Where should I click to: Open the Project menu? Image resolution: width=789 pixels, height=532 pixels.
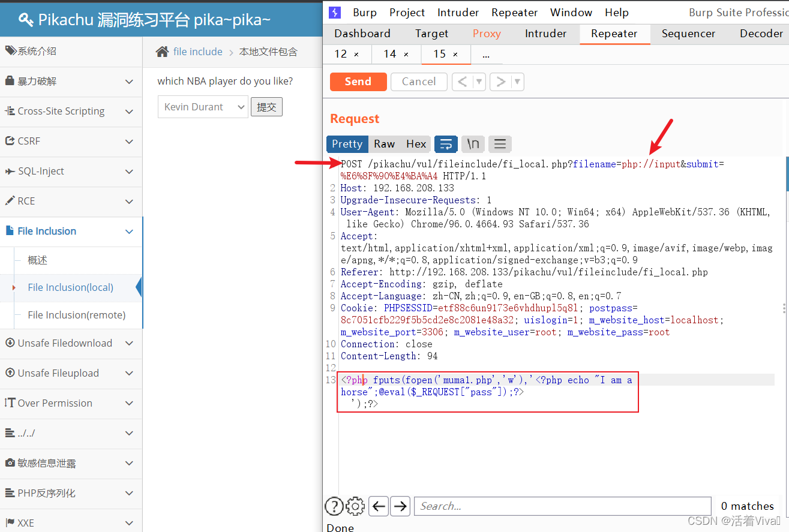pyautogui.click(x=407, y=13)
